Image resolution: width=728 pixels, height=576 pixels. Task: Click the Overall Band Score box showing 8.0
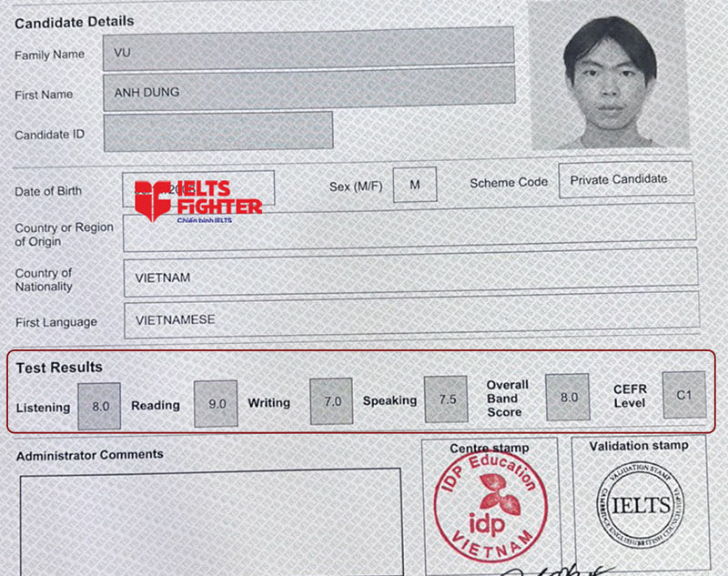coord(567,397)
